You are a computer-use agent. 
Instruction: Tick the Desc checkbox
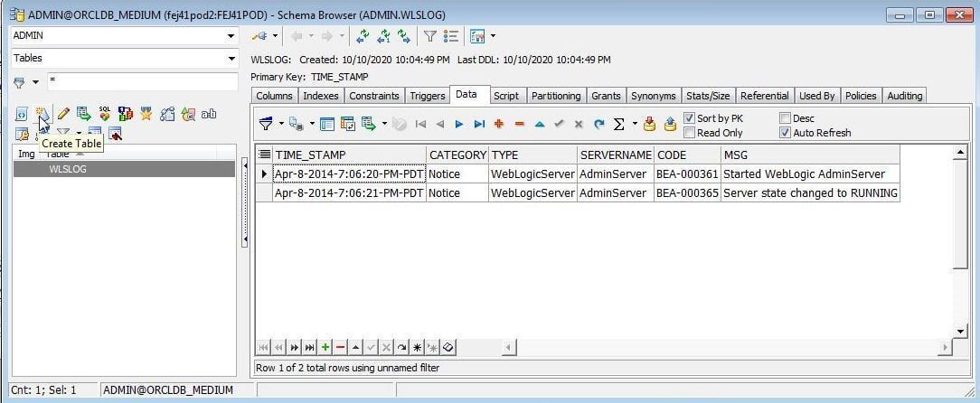click(x=785, y=118)
